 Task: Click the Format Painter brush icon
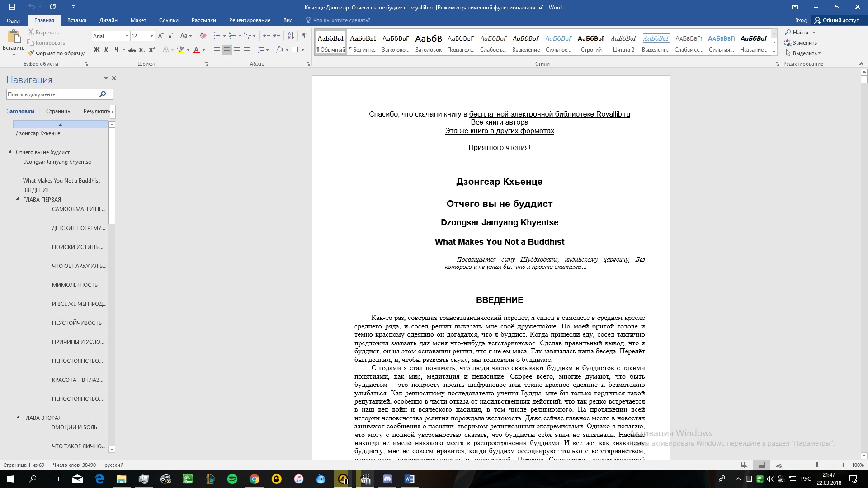[31, 53]
